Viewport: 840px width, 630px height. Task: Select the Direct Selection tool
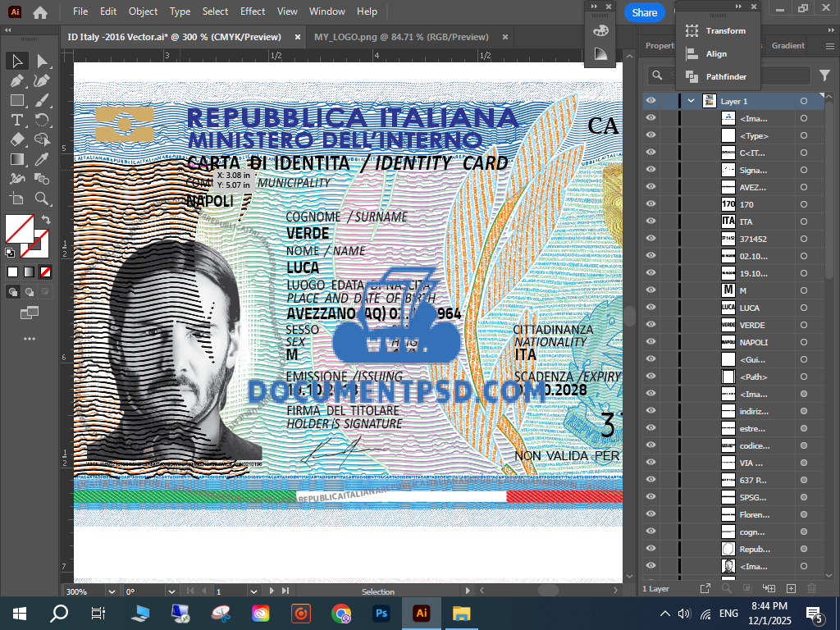coord(42,62)
